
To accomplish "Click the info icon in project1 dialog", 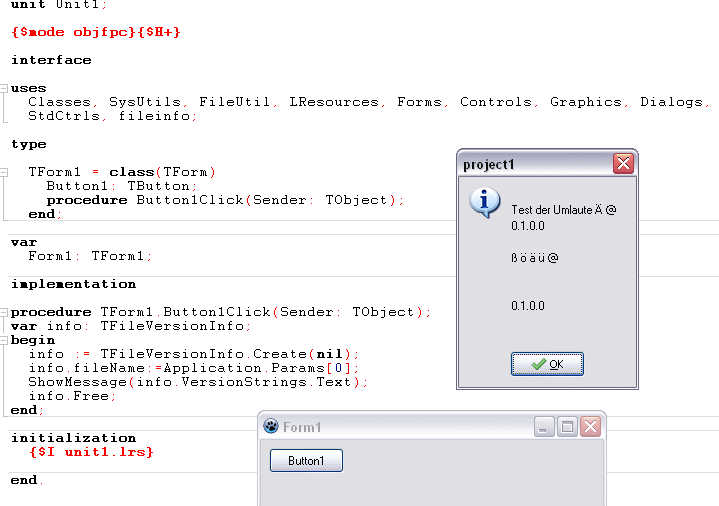I will point(484,202).
